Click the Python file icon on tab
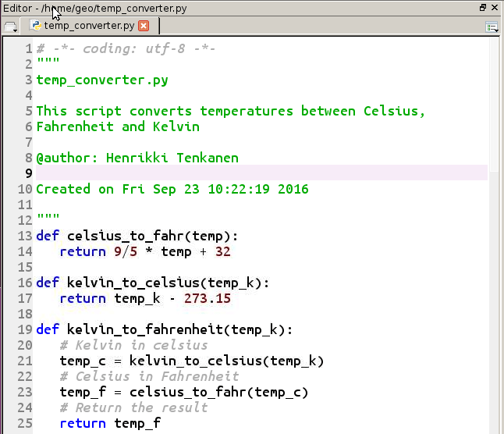 point(36,26)
